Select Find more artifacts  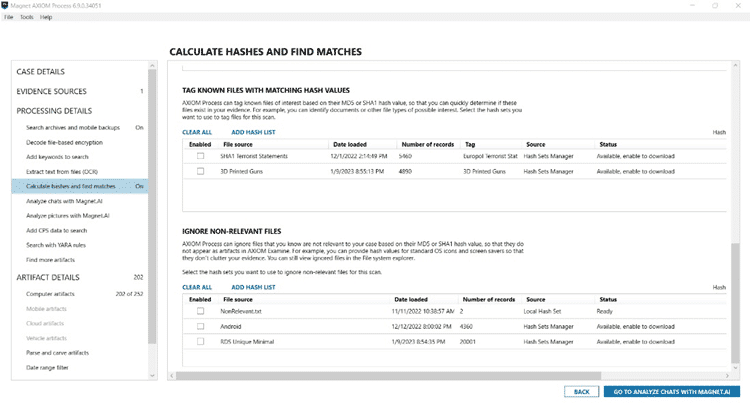51,260
